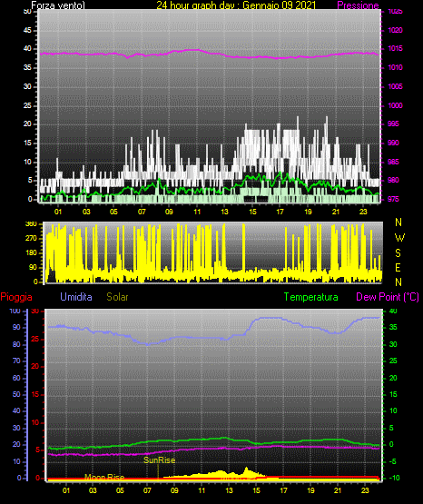The width and height of the screenshot is (423, 504).
Task: Click wind speed axis value 35
Action: 27,67
